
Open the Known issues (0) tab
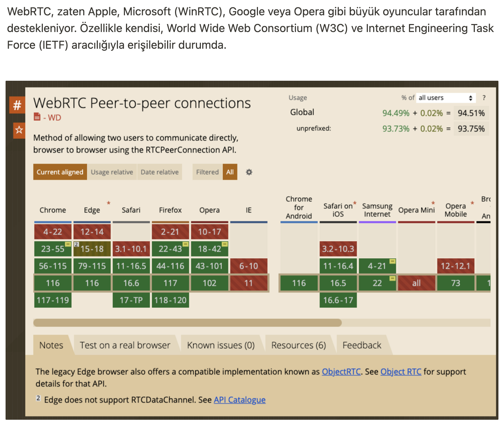point(221,345)
